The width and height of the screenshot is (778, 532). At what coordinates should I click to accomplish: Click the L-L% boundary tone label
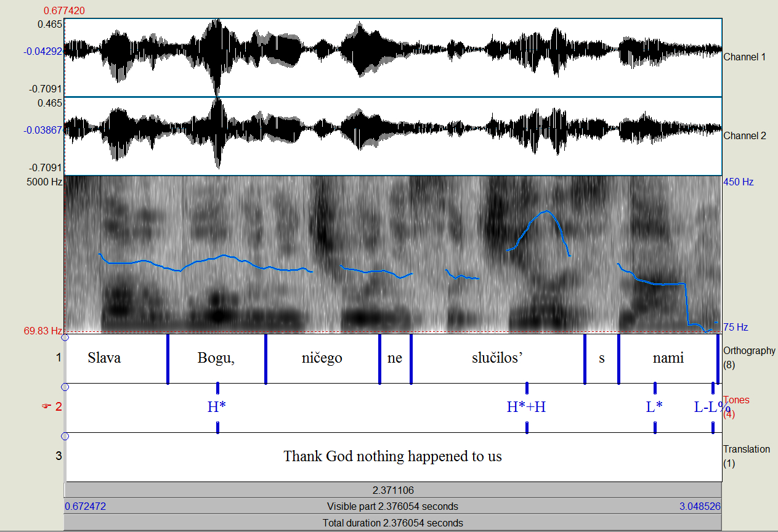coord(711,407)
